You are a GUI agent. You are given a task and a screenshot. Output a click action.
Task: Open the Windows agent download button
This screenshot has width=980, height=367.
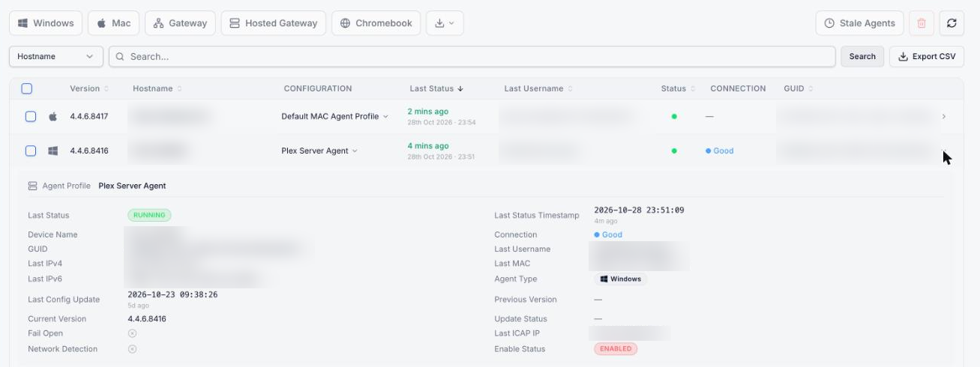[46, 23]
